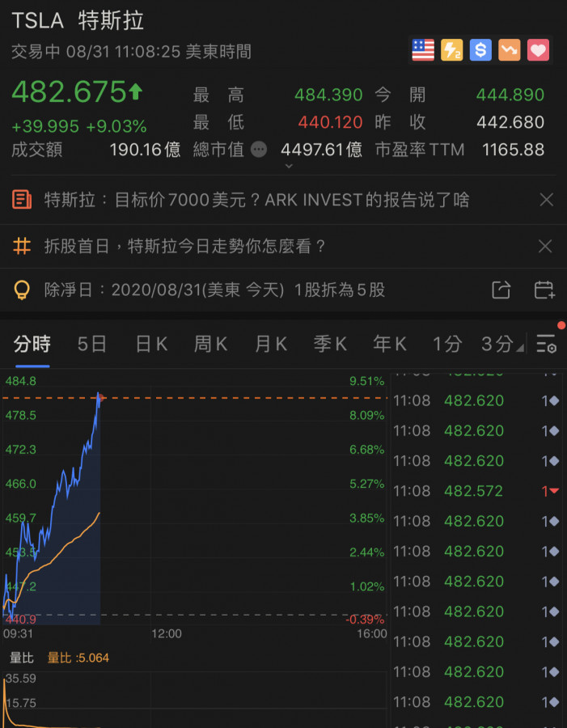567x728 pixels.
Task: Dismiss the 拆股首日 discussion banner
Action: (x=545, y=246)
